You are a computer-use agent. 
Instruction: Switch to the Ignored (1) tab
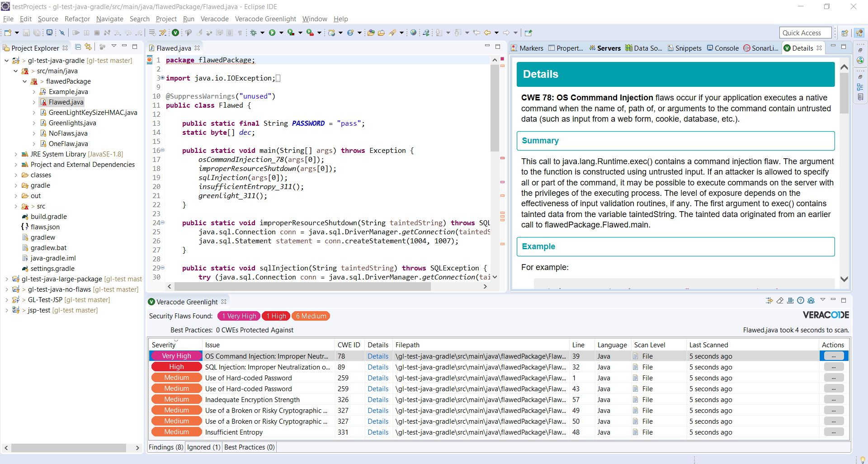(x=203, y=447)
